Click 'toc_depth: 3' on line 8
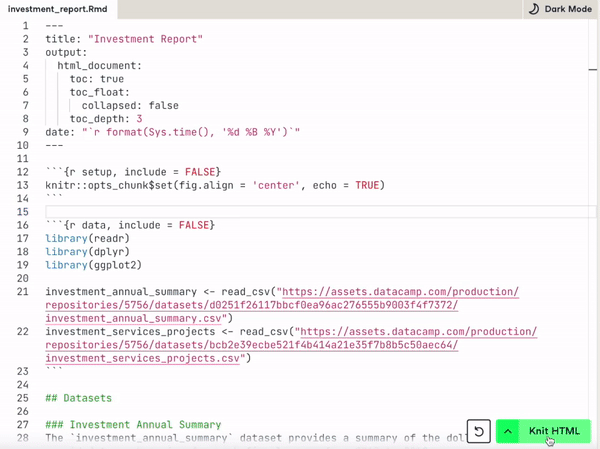Screen dimensions: 600x449 [x=106, y=119]
